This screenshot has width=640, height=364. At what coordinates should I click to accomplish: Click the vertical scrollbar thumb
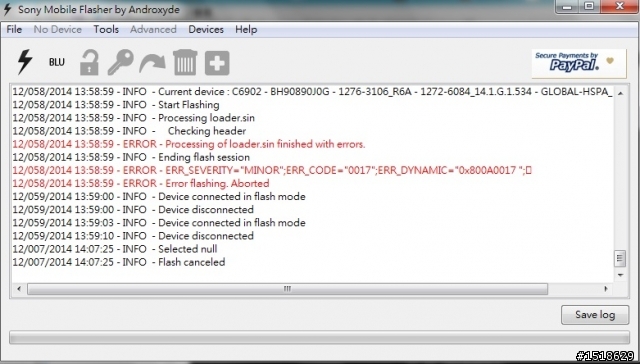620,258
